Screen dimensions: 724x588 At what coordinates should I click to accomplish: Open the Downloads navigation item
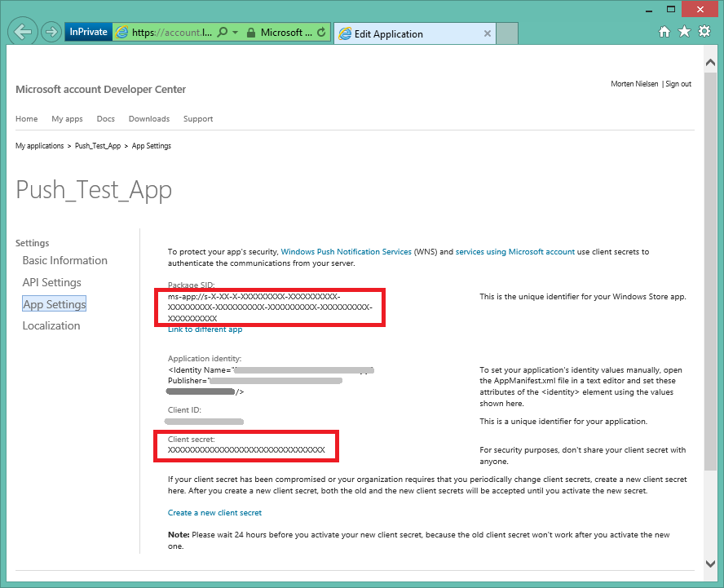pyautogui.click(x=149, y=119)
